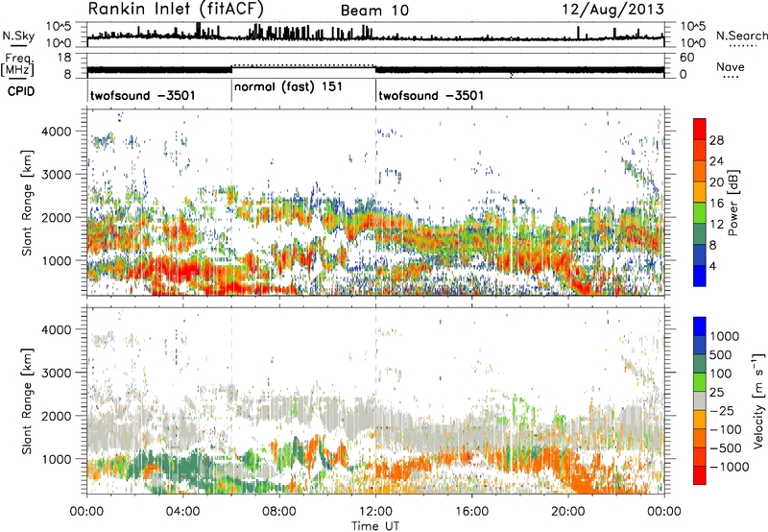Click the 'N.Search' legend label

pyautogui.click(x=741, y=36)
